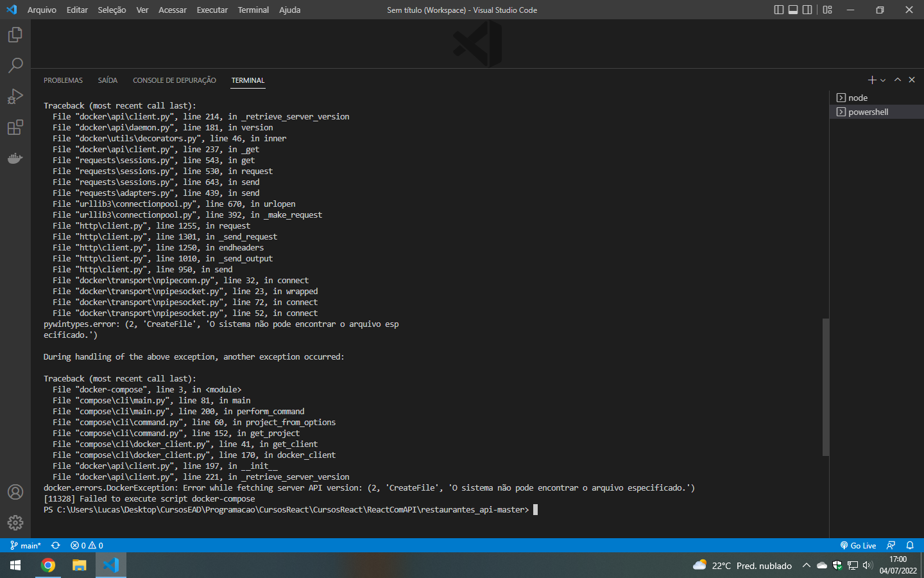Click the main* git branch indicator

[x=26, y=545]
